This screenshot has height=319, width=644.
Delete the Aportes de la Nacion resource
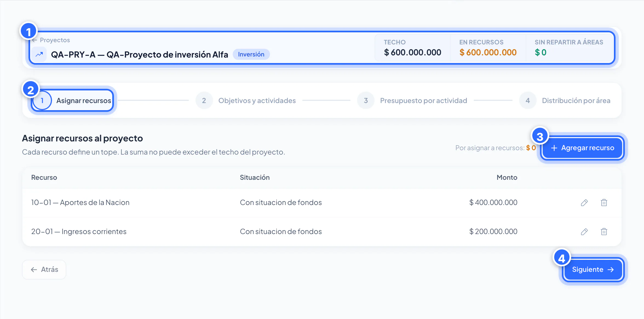[x=604, y=203]
